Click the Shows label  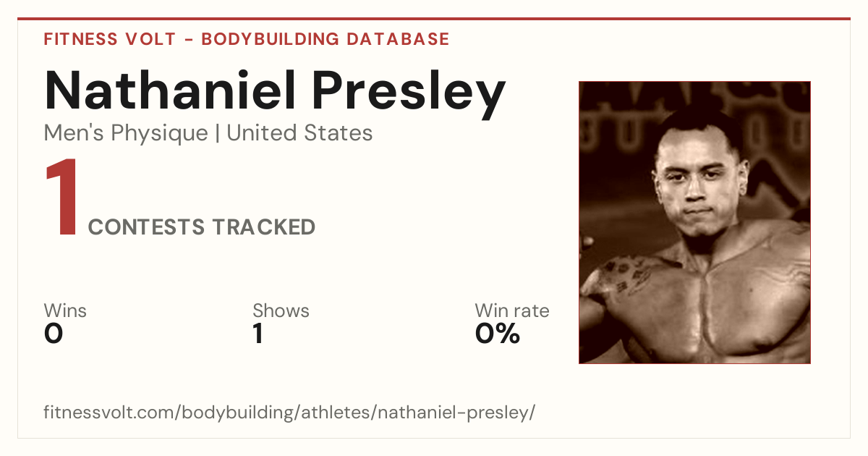click(x=281, y=311)
